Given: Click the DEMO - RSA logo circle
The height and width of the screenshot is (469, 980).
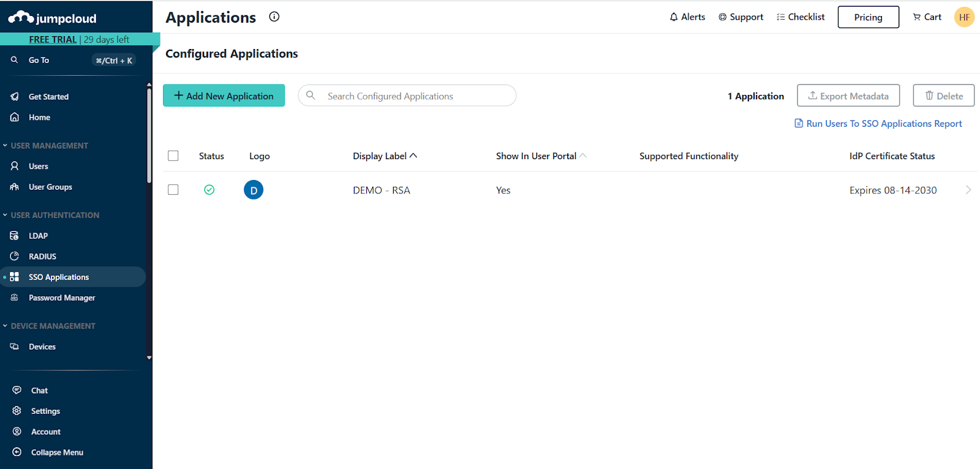Looking at the screenshot, I should pyautogui.click(x=254, y=190).
